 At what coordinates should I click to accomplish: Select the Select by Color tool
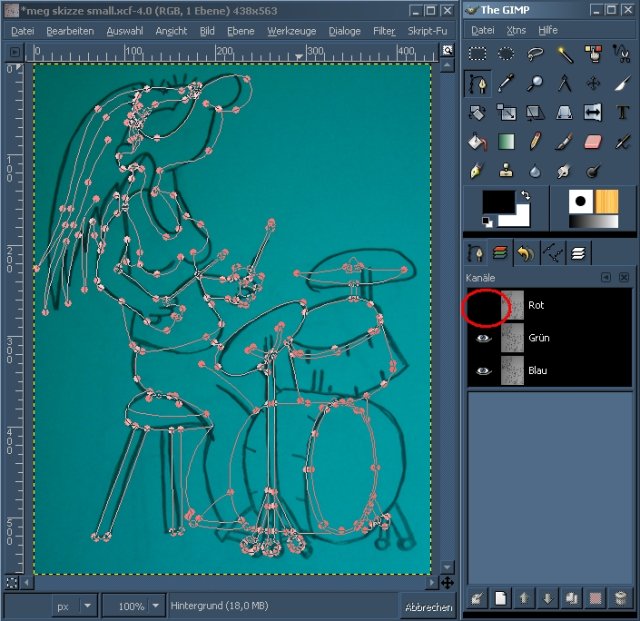point(593,53)
